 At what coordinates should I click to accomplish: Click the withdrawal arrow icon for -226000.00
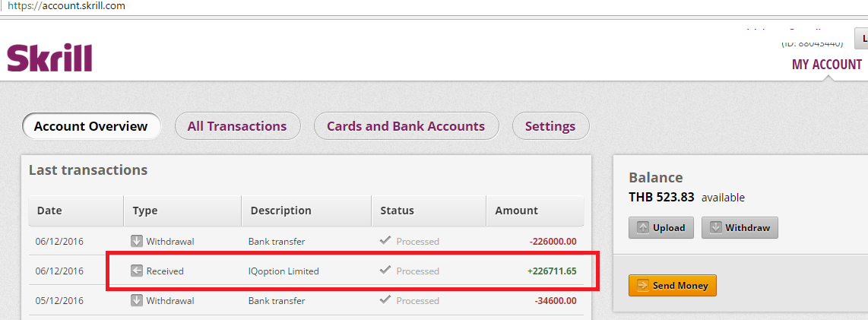click(x=137, y=241)
